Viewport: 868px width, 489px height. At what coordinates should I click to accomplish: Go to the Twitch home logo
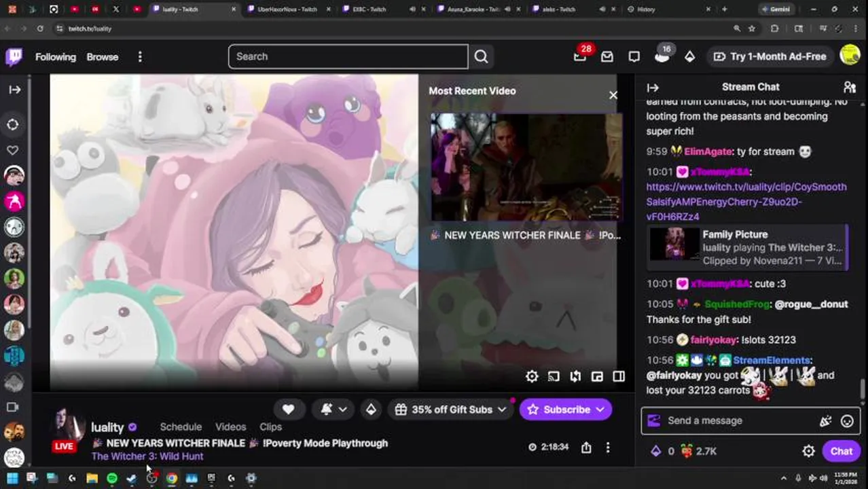(x=14, y=56)
